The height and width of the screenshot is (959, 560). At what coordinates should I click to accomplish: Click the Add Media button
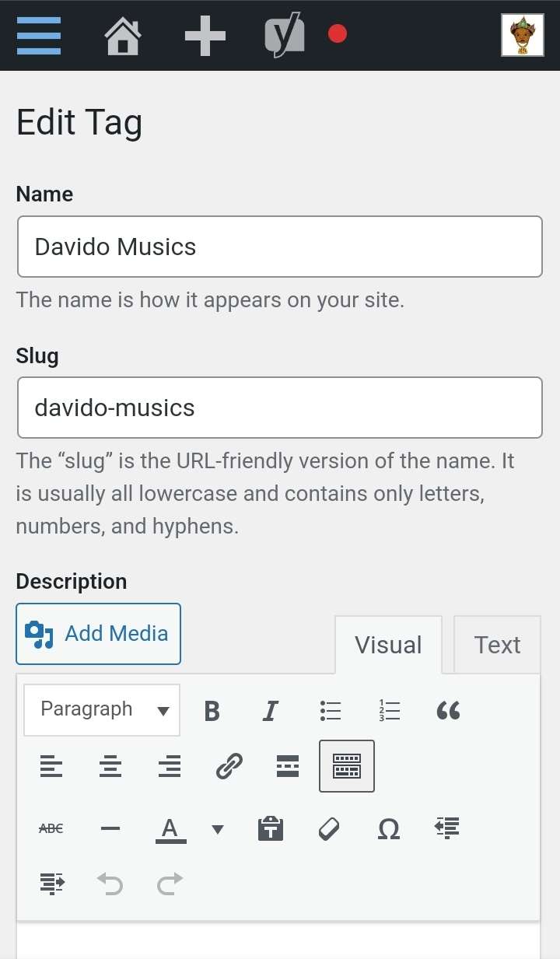click(98, 634)
